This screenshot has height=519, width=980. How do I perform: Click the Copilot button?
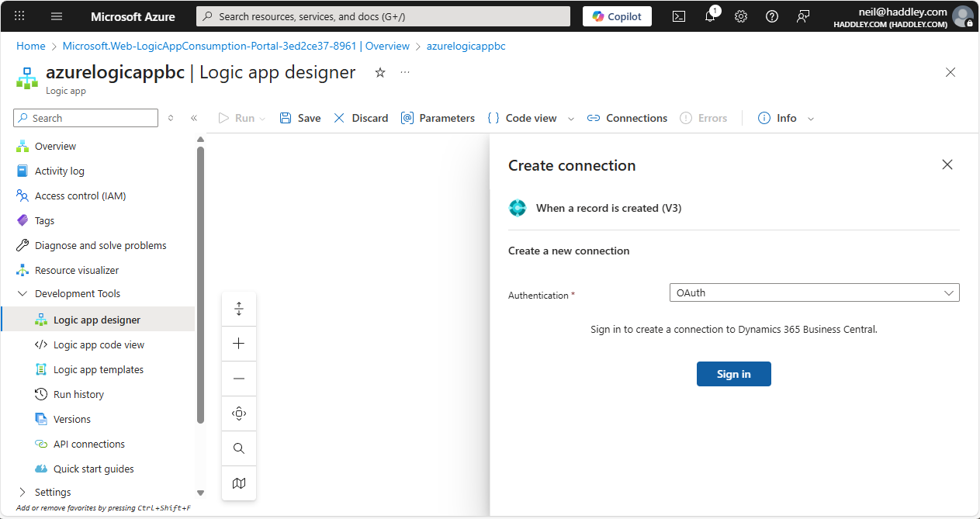(617, 16)
